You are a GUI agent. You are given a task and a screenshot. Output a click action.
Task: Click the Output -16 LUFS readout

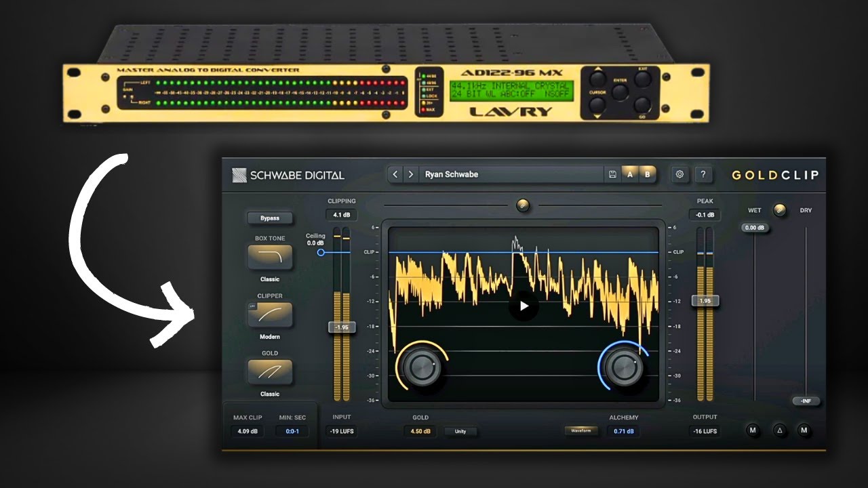coord(705,431)
